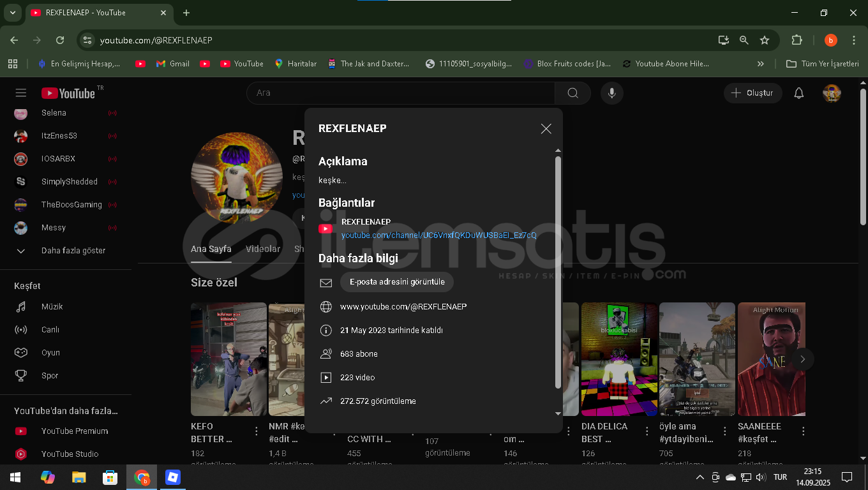Open the youtube.com/channel link in dialog
868x490 pixels.
tap(438, 235)
